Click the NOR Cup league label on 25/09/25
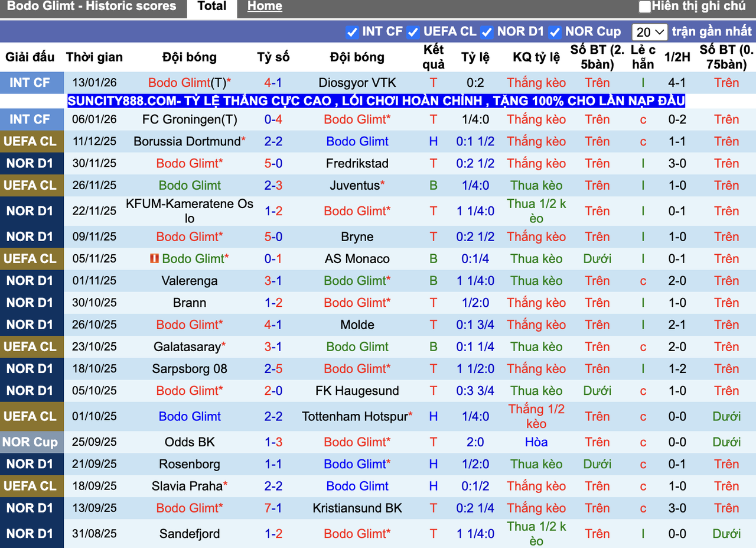Screen dimensions: 756x548 tap(30, 442)
